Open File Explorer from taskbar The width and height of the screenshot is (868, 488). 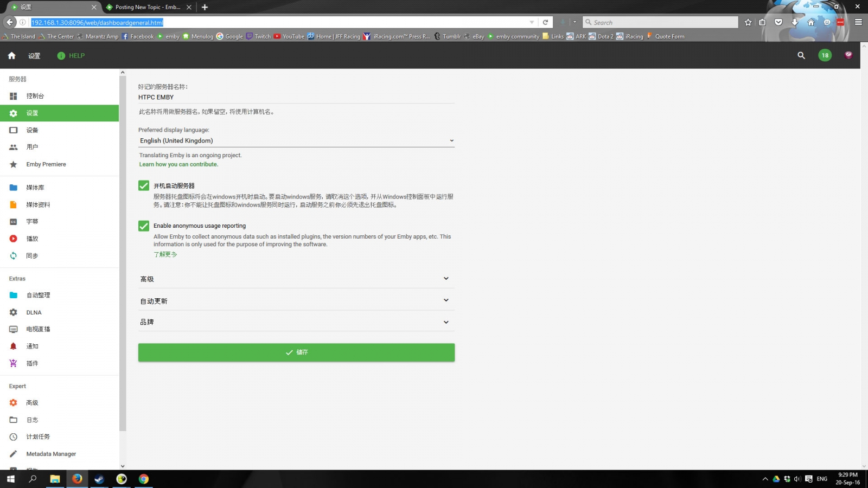[x=55, y=479]
